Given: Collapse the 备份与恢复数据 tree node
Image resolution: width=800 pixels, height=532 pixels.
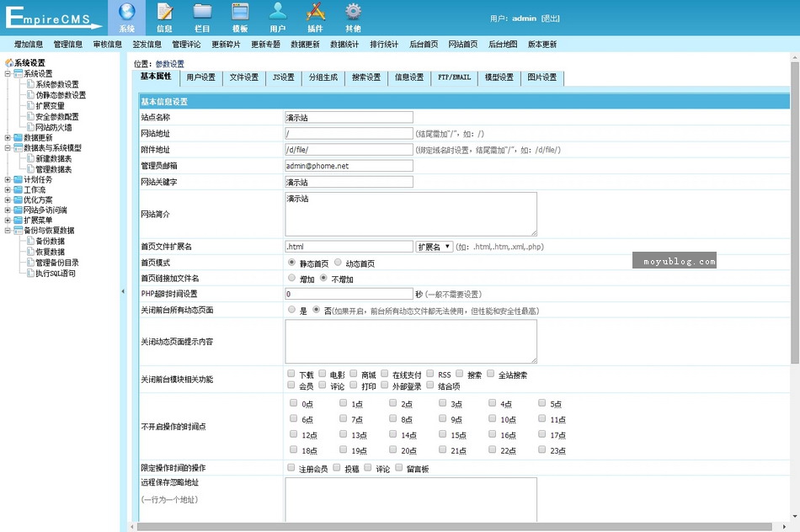Looking at the screenshot, I should [x=8, y=231].
